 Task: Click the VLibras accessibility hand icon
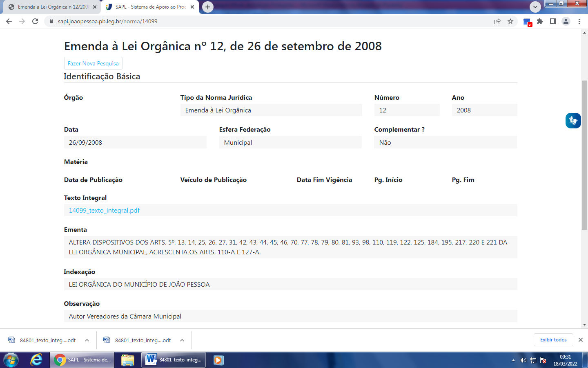pos(573,121)
